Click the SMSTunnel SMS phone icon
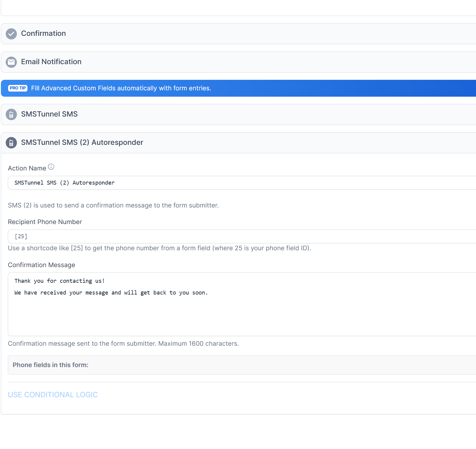476x449 pixels. [11, 114]
